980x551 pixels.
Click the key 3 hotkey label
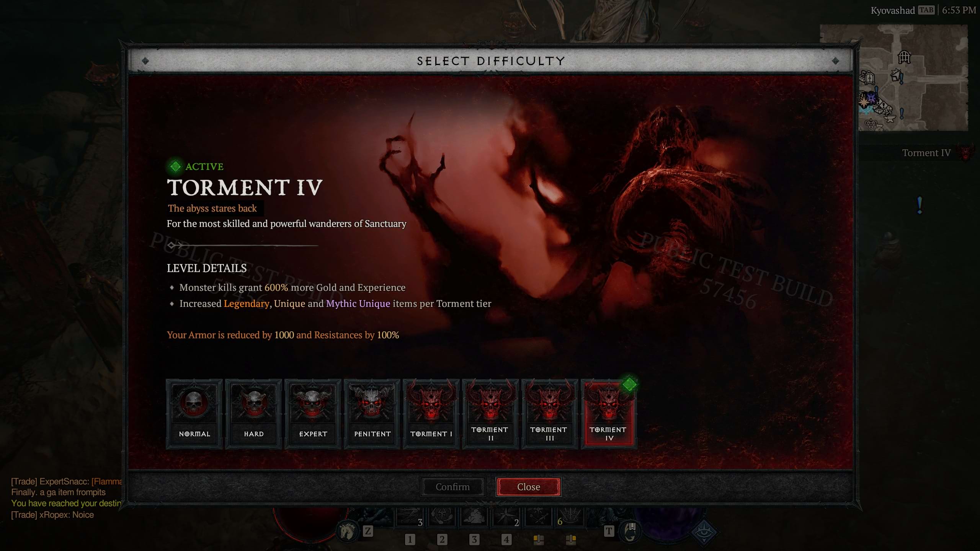[x=474, y=540]
